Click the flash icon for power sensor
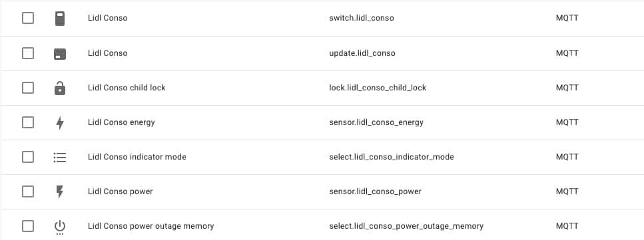 (x=60, y=191)
